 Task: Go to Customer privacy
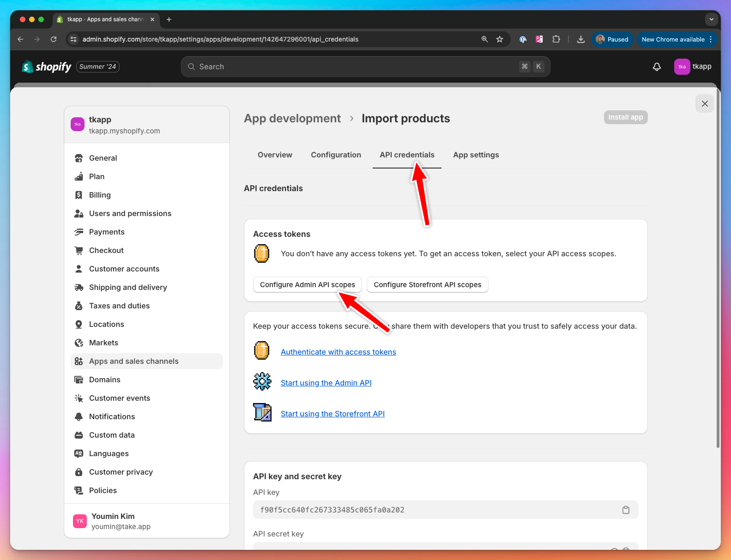(147, 472)
